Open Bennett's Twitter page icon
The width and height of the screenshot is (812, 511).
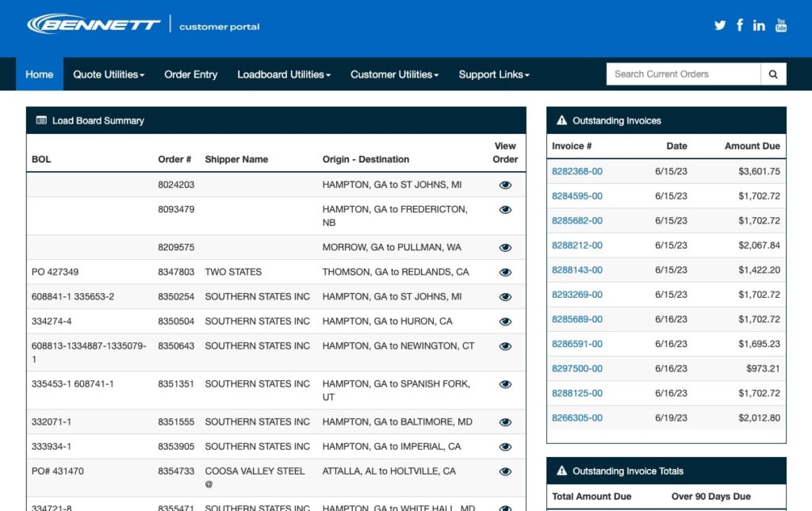coord(719,25)
